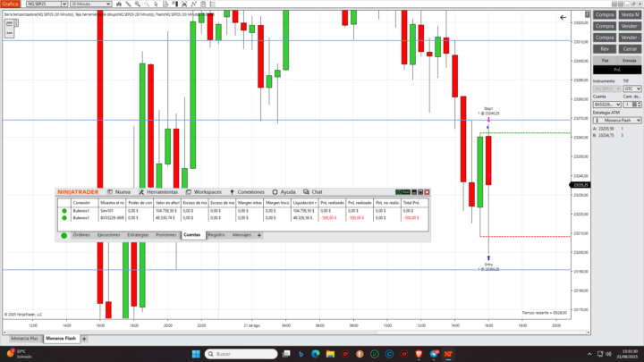
Task: Open the list options icon in toolbar
Action: 212,4
